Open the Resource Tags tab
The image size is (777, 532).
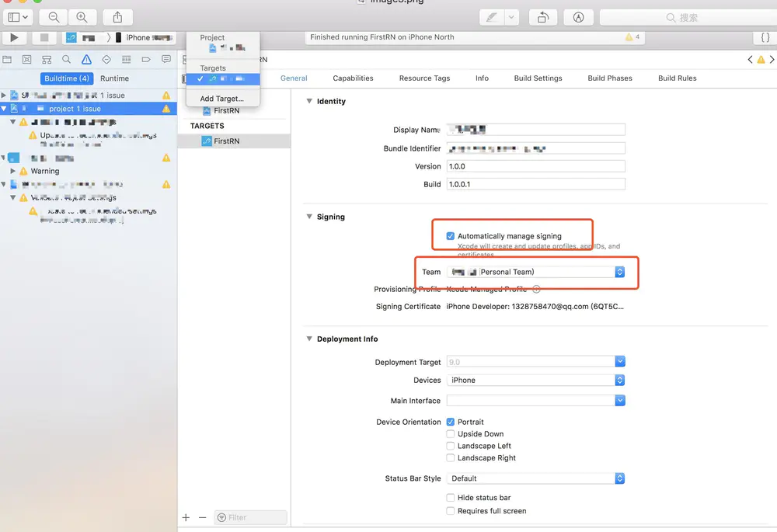click(x=425, y=78)
